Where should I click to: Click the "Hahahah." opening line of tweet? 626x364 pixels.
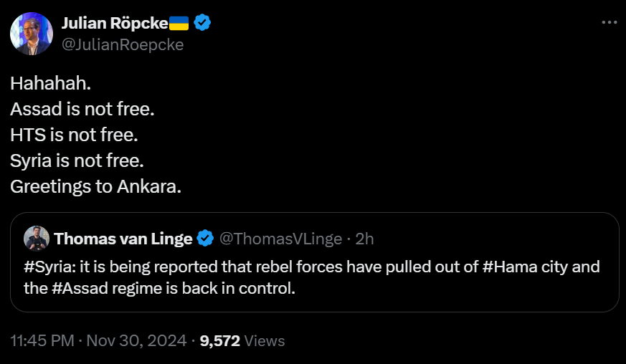(50, 83)
